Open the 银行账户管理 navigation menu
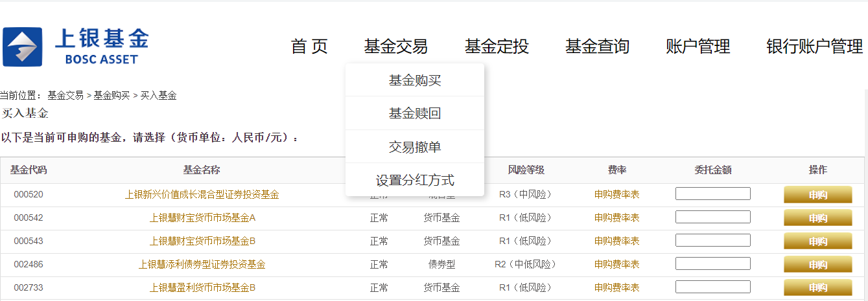 [x=815, y=47]
